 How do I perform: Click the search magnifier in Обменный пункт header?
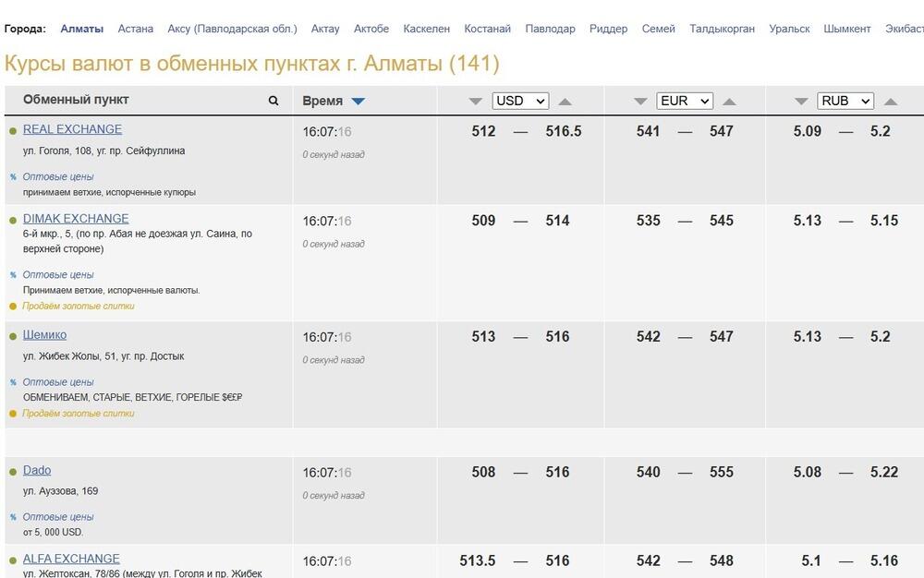coord(274,101)
